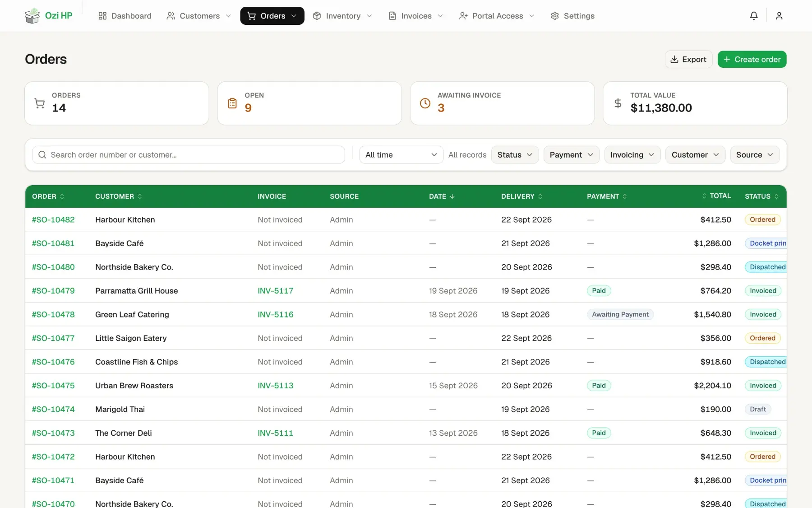Select Marigold Thai customer cell

pyautogui.click(x=120, y=409)
